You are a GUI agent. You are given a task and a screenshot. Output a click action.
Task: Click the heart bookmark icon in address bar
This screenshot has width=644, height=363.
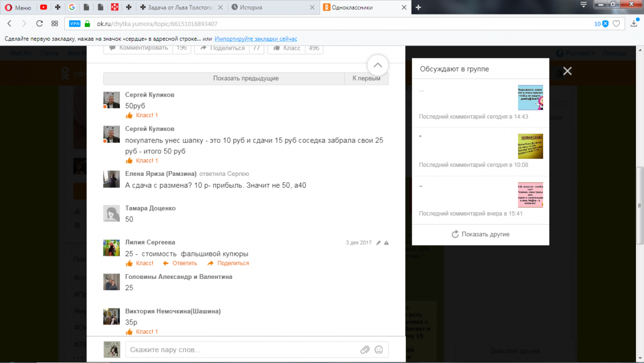pyautogui.click(x=617, y=24)
